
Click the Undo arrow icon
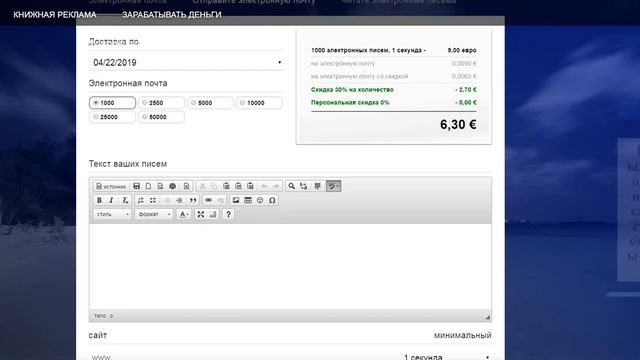[264, 186]
